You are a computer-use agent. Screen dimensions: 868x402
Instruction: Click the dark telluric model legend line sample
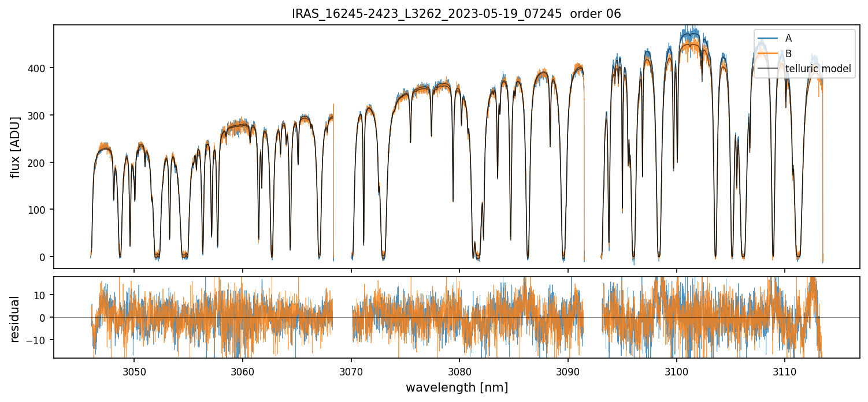pyautogui.click(x=768, y=69)
